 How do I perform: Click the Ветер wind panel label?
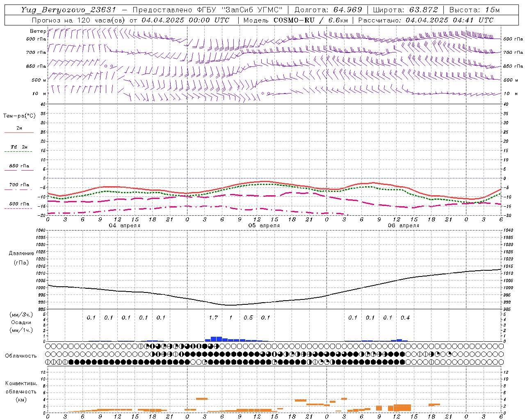tap(38, 31)
